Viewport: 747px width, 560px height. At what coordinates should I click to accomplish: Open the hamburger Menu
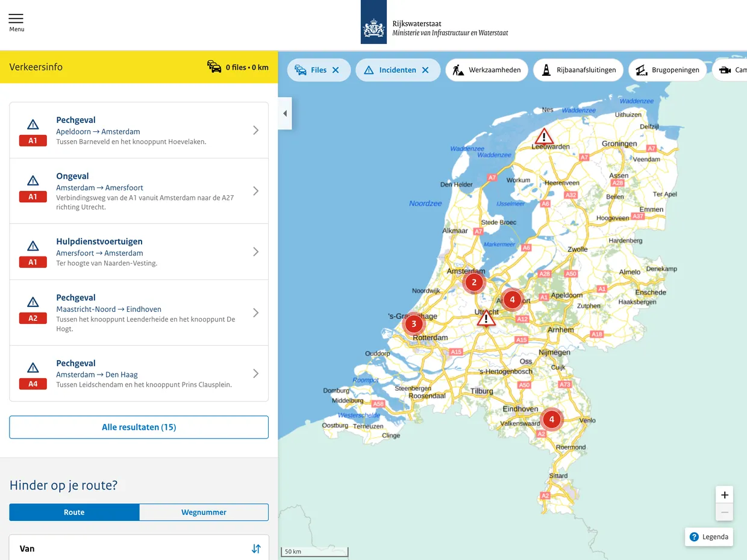[16, 20]
